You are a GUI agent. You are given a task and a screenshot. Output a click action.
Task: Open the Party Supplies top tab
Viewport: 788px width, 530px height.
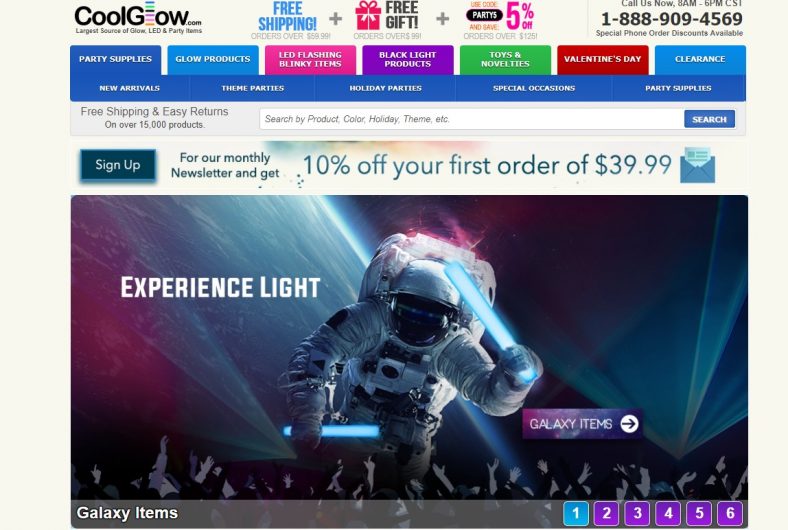[116, 59]
